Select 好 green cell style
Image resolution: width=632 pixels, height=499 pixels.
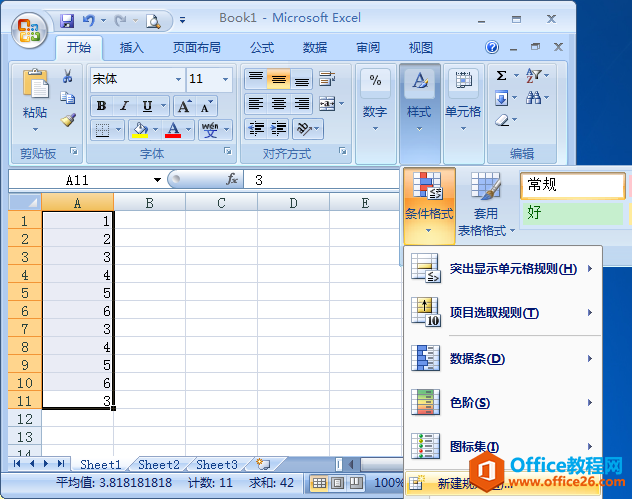[x=572, y=213]
